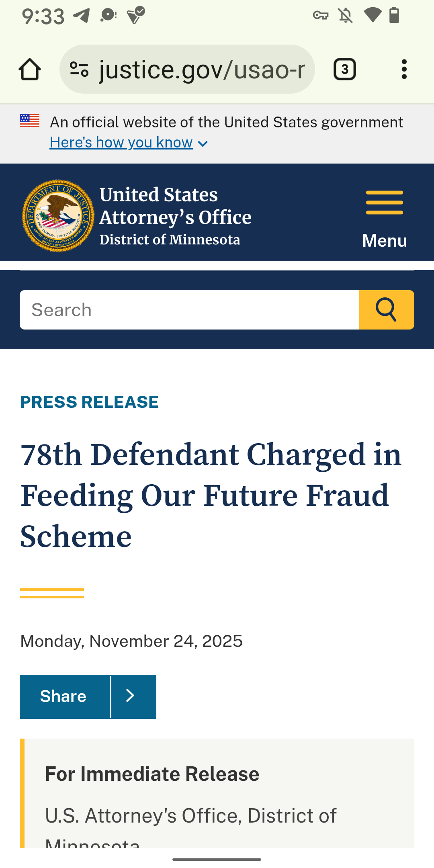Tap the Telegram notification status icon

pyautogui.click(x=81, y=16)
